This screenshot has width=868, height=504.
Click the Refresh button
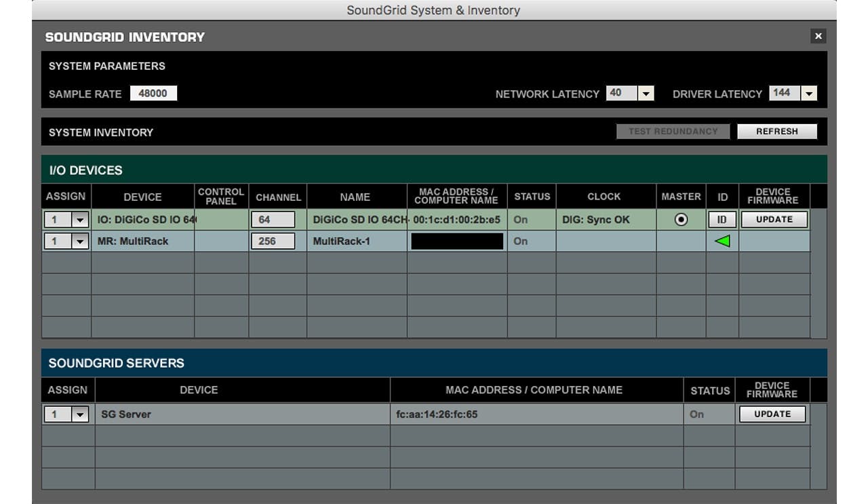coord(776,132)
